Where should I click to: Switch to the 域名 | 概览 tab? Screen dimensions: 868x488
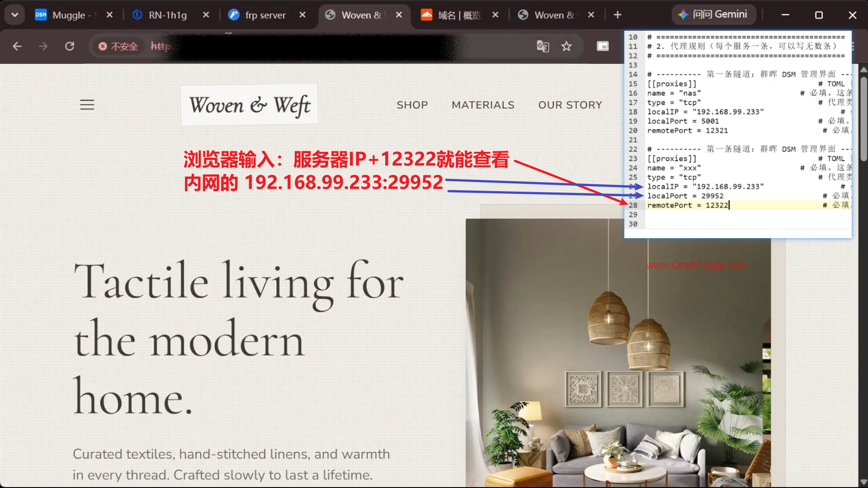pyautogui.click(x=459, y=15)
